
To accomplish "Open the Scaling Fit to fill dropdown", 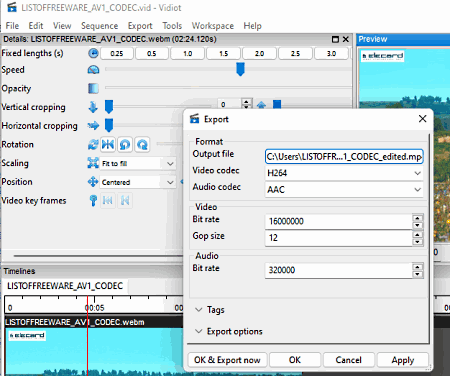I will 137,164.
